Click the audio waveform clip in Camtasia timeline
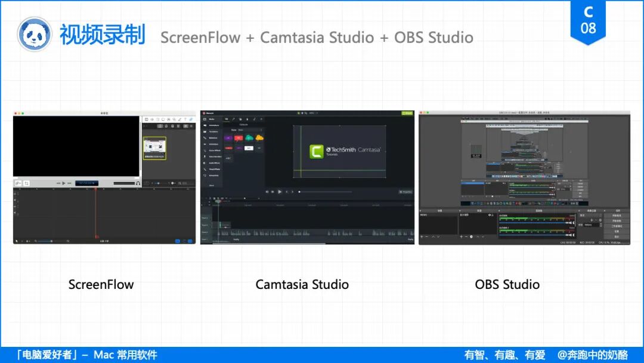 click(314, 232)
